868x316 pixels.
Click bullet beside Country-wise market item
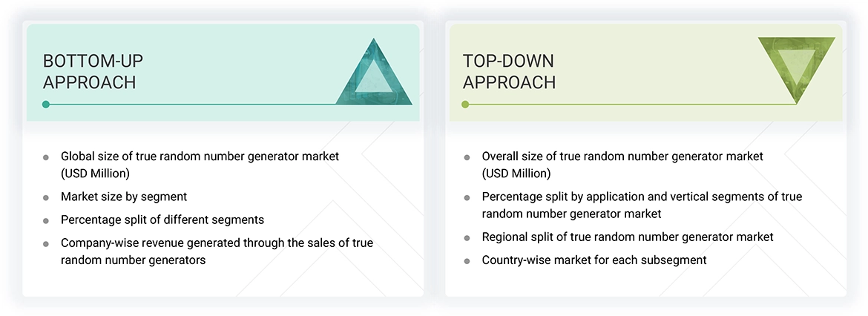pyautogui.click(x=467, y=261)
